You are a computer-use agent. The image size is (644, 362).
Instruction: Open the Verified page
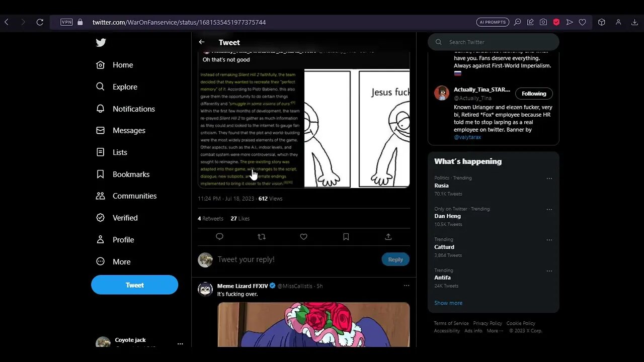tap(125, 218)
